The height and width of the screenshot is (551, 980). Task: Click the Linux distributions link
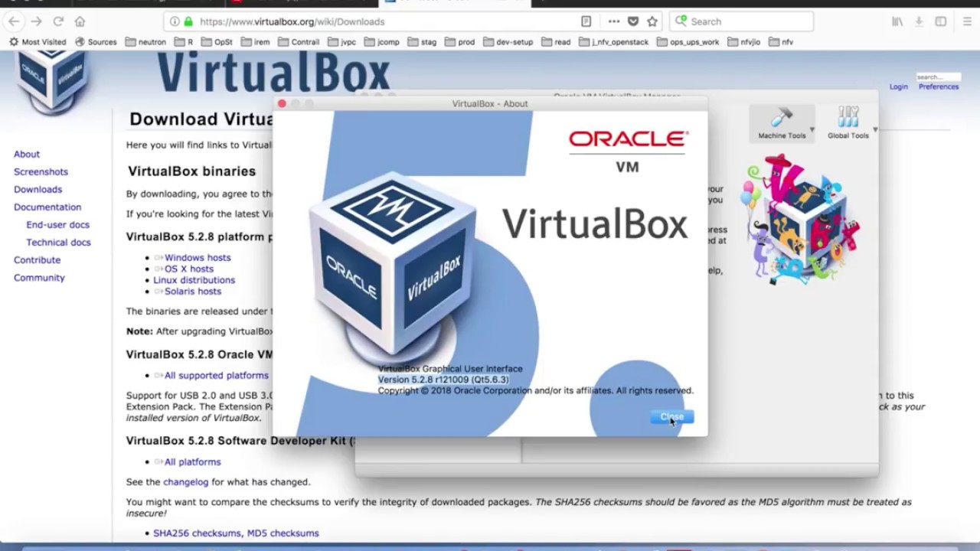(194, 280)
